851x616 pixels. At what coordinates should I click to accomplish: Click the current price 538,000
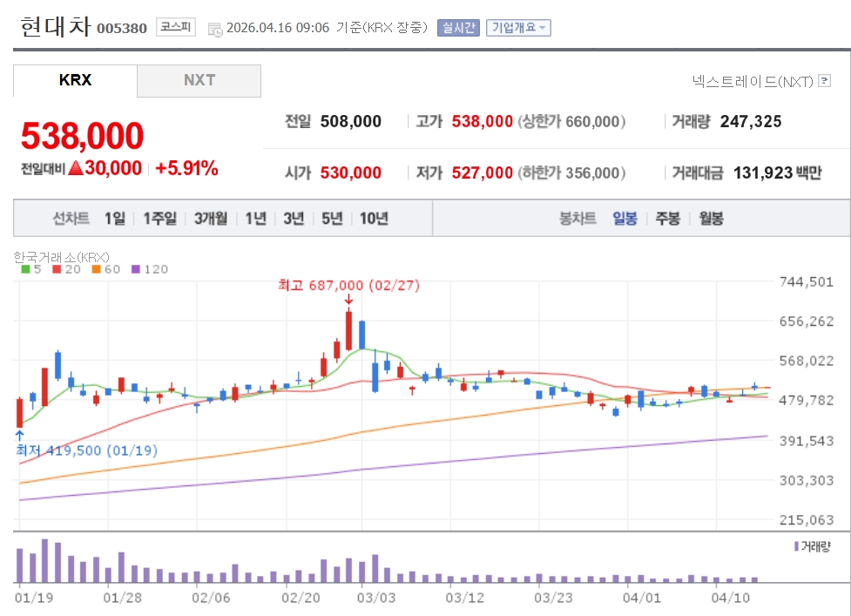click(x=82, y=135)
